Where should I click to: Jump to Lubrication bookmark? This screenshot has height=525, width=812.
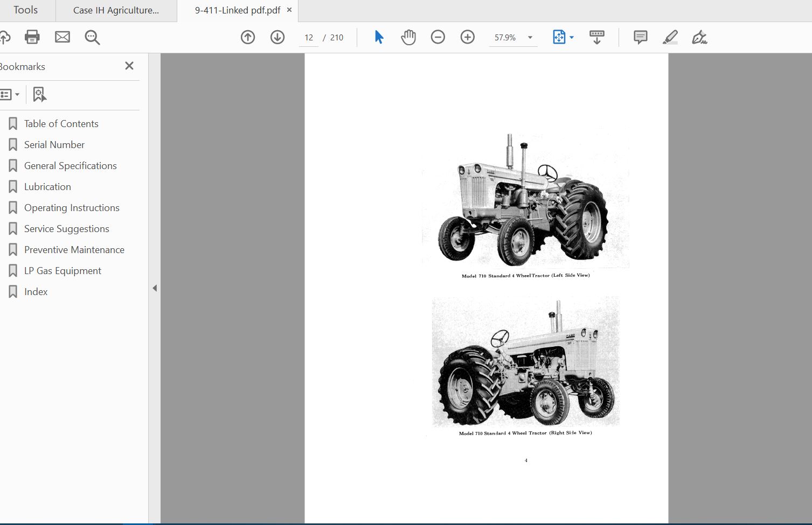pos(47,187)
